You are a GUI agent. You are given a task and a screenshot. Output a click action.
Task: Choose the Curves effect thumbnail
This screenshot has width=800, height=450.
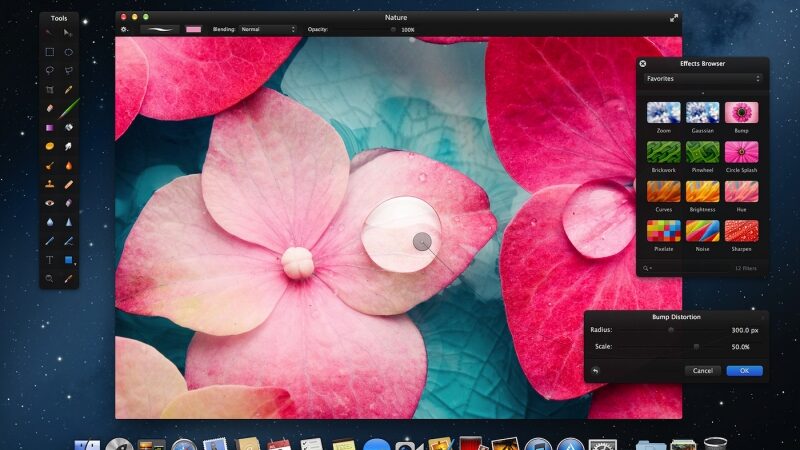coord(663,192)
